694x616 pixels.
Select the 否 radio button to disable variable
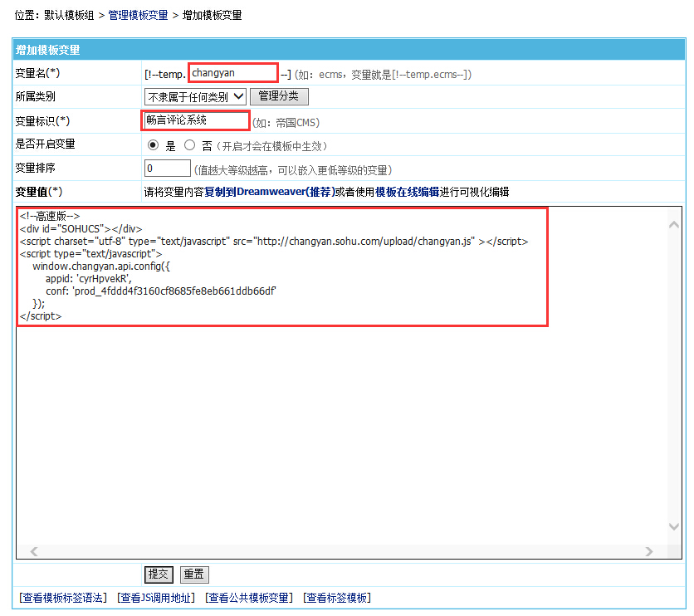(189, 144)
